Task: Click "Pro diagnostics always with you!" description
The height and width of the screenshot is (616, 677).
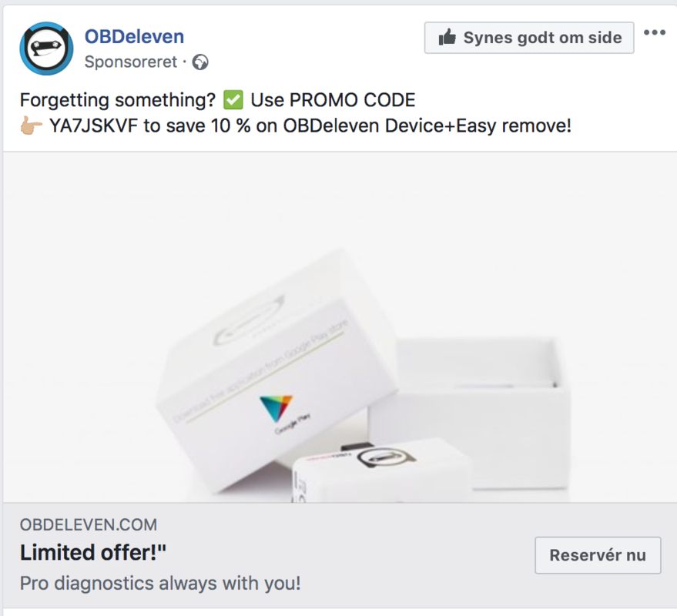Action: 160,583
